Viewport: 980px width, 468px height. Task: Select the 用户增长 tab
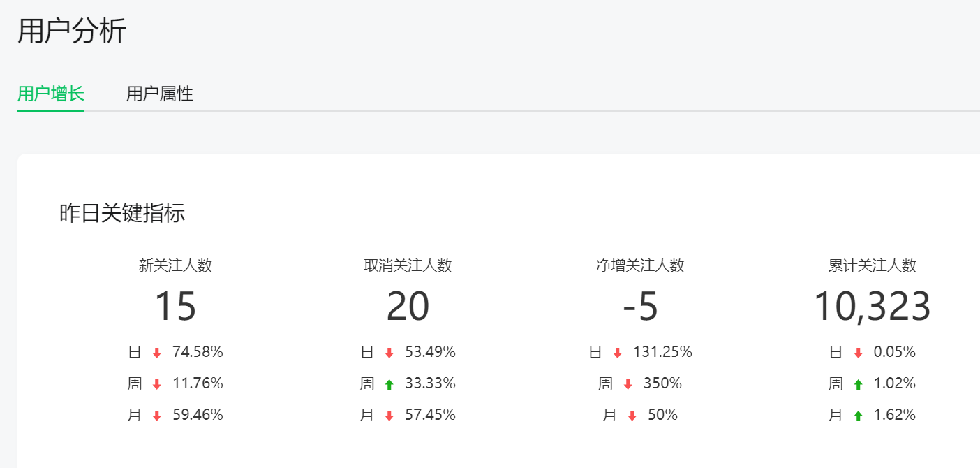pos(51,94)
